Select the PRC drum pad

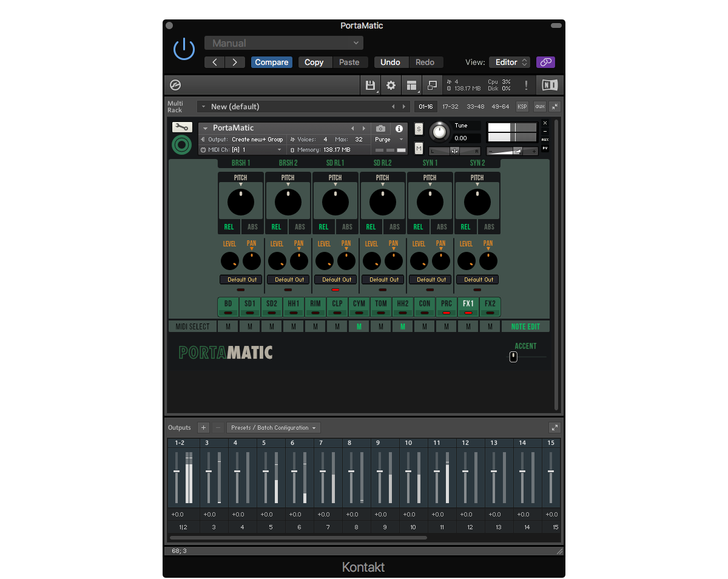coord(447,306)
